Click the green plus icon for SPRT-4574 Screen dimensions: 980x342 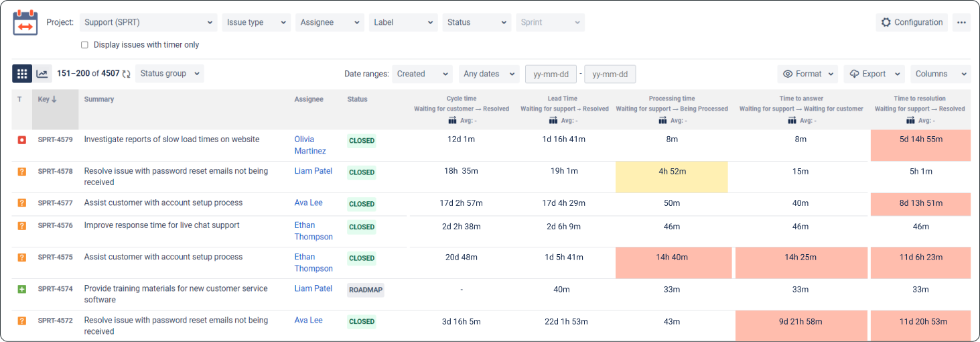tap(22, 289)
